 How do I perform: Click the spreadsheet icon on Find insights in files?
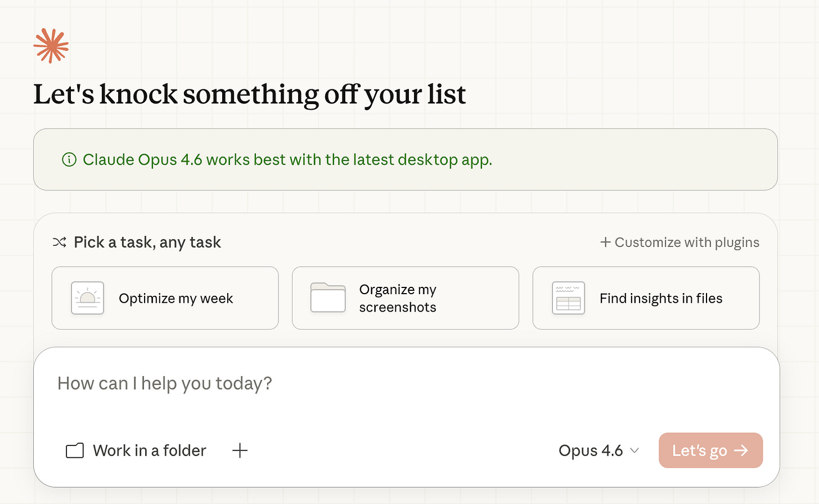(569, 298)
